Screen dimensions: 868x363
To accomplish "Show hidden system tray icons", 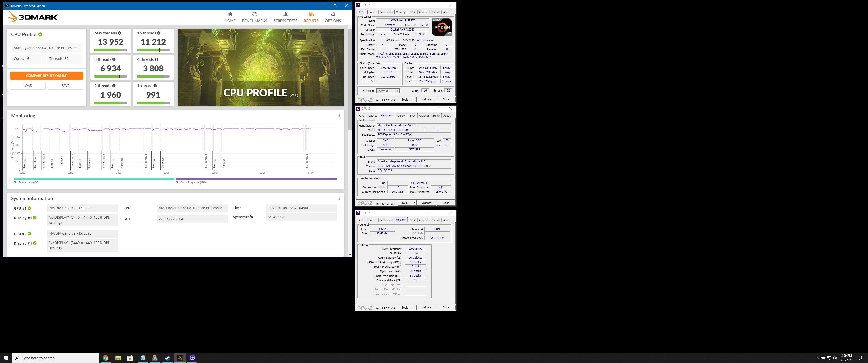I will tap(817, 358).
